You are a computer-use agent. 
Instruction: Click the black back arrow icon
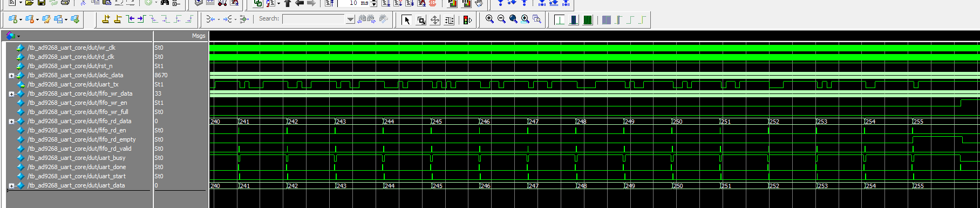click(x=300, y=3)
